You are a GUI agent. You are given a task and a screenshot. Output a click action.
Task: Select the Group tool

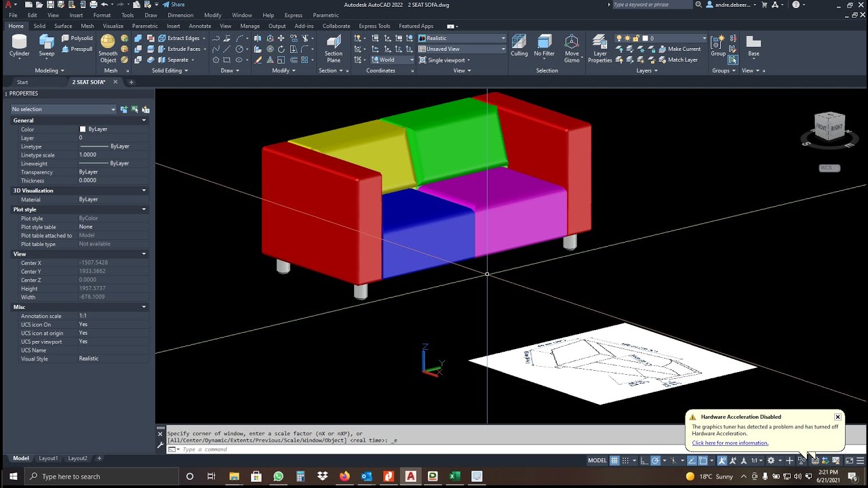click(x=717, y=46)
